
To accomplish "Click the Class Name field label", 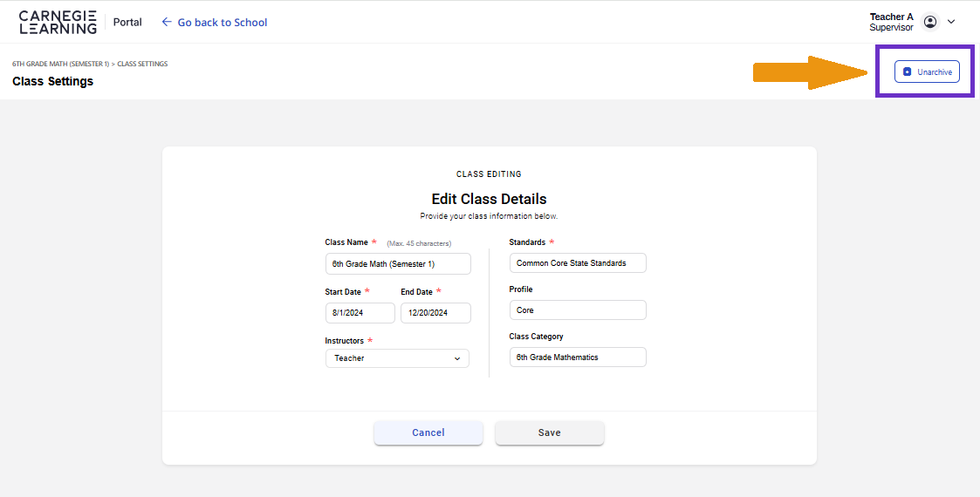I will 346,242.
